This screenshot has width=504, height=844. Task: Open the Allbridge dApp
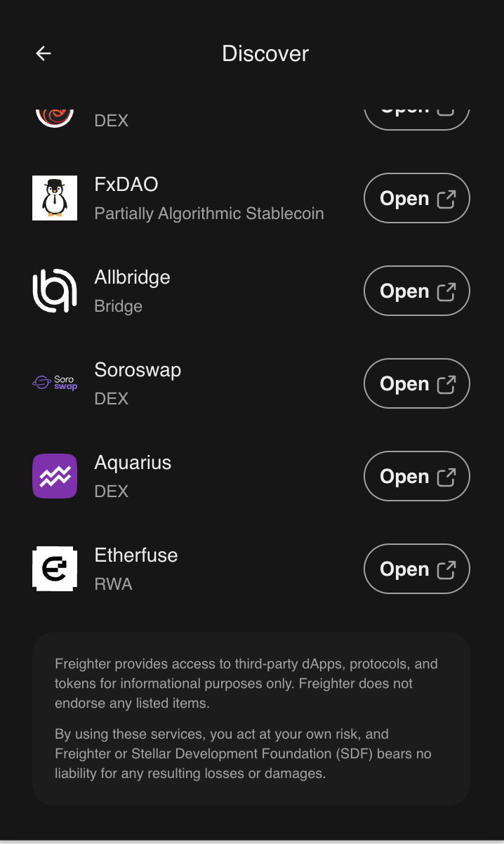pyautogui.click(x=416, y=291)
